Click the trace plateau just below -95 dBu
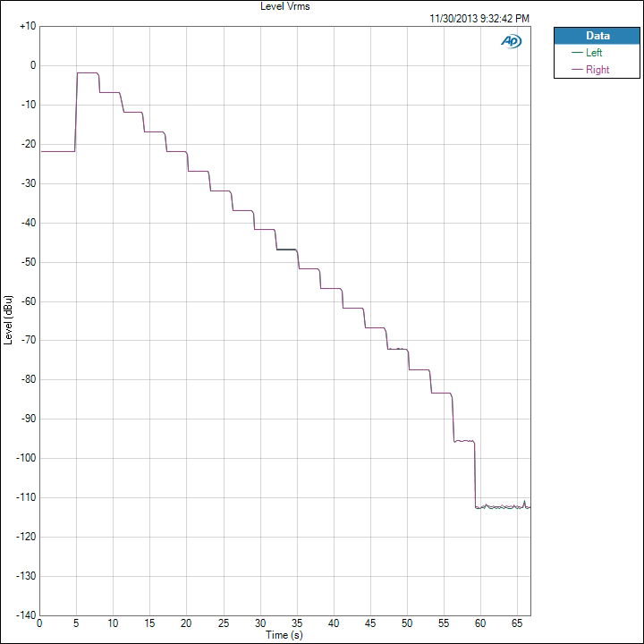 pos(464,441)
